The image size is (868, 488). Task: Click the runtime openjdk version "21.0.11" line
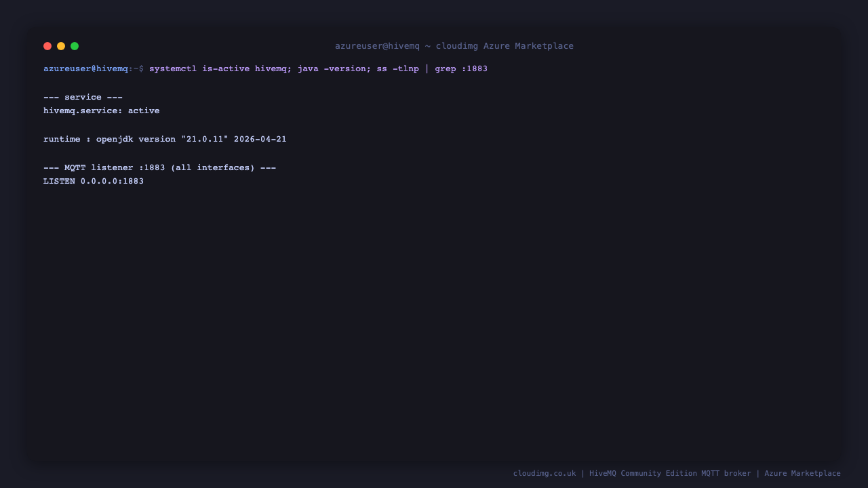pos(165,140)
